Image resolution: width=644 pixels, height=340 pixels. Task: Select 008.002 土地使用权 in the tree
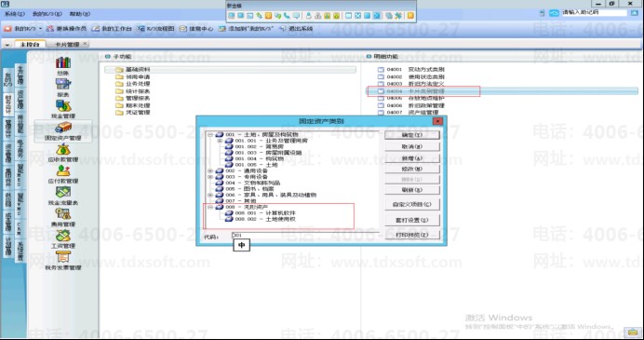[x=265, y=219]
